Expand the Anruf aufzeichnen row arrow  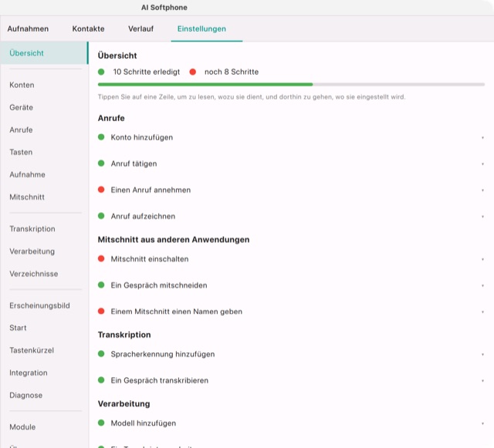482,217
